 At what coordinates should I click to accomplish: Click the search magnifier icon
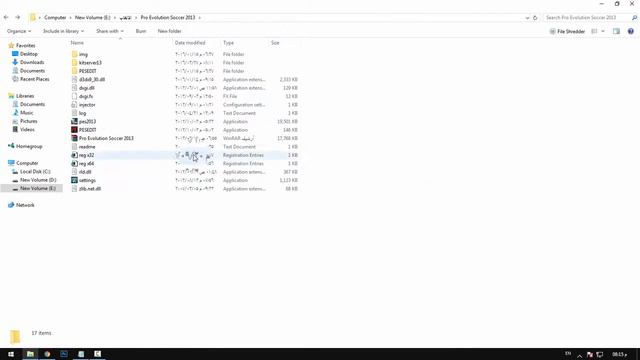pos(634,18)
